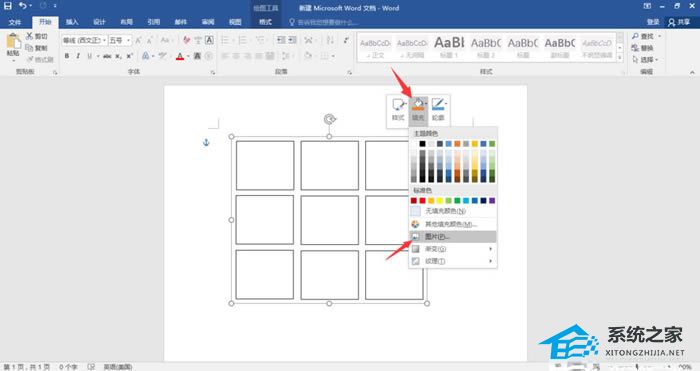Save the document with the floppy icon
This screenshot has height=371, width=700.
click(8, 6)
